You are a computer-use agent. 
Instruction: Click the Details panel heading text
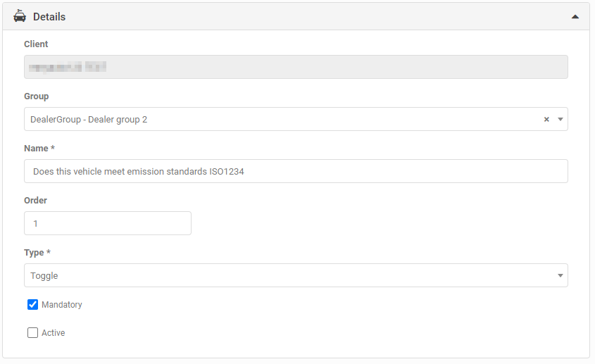[49, 16]
